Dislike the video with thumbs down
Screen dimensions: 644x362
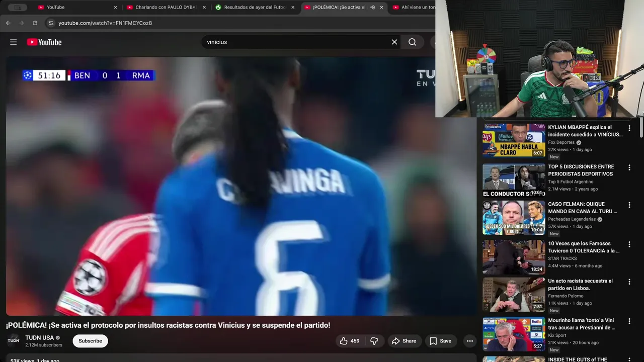point(374,341)
